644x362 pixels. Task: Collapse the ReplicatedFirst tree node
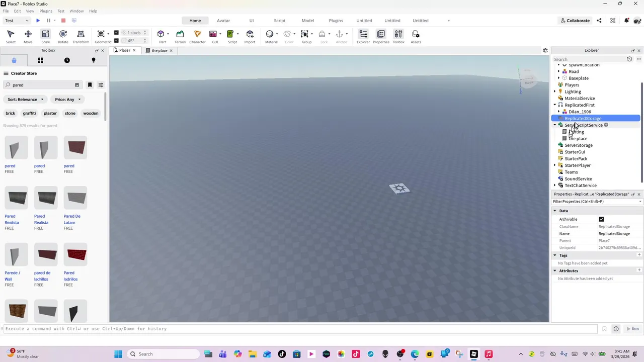click(x=555, y=105)
